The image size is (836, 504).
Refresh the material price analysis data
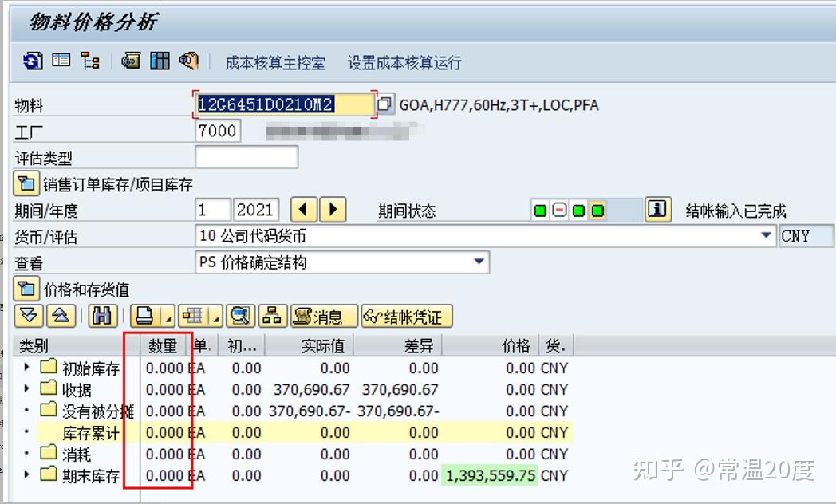(x=32, y=61)
